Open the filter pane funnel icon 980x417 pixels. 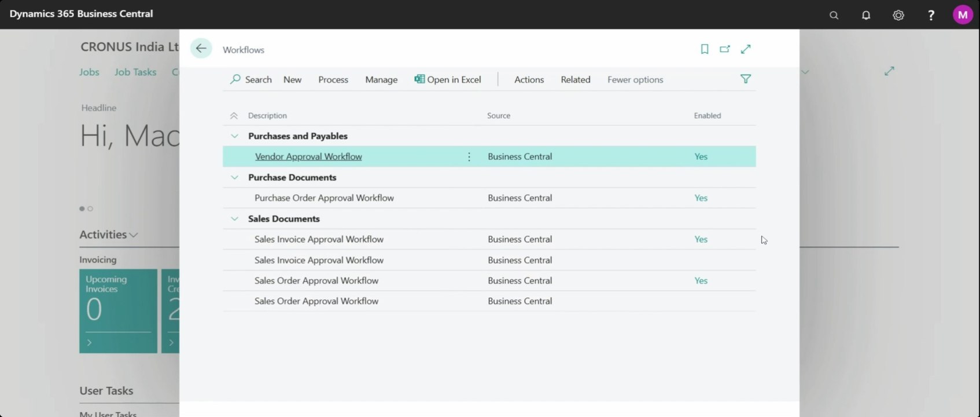coord(746,79)
